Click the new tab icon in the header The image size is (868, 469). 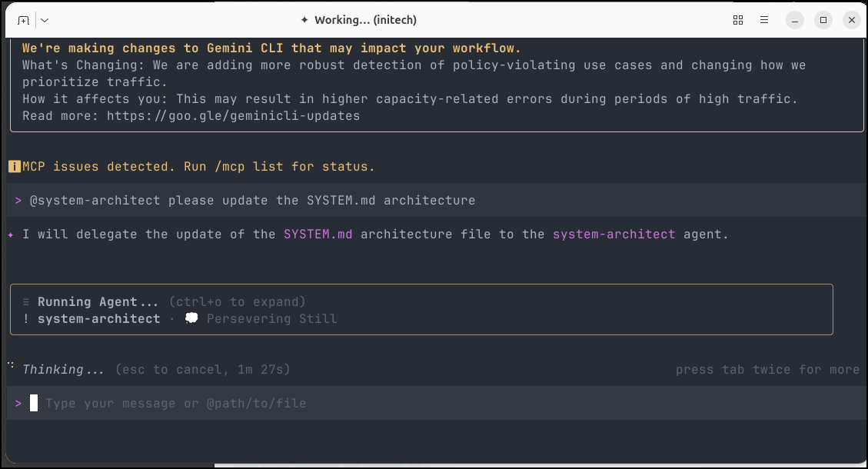click(23, 20)
